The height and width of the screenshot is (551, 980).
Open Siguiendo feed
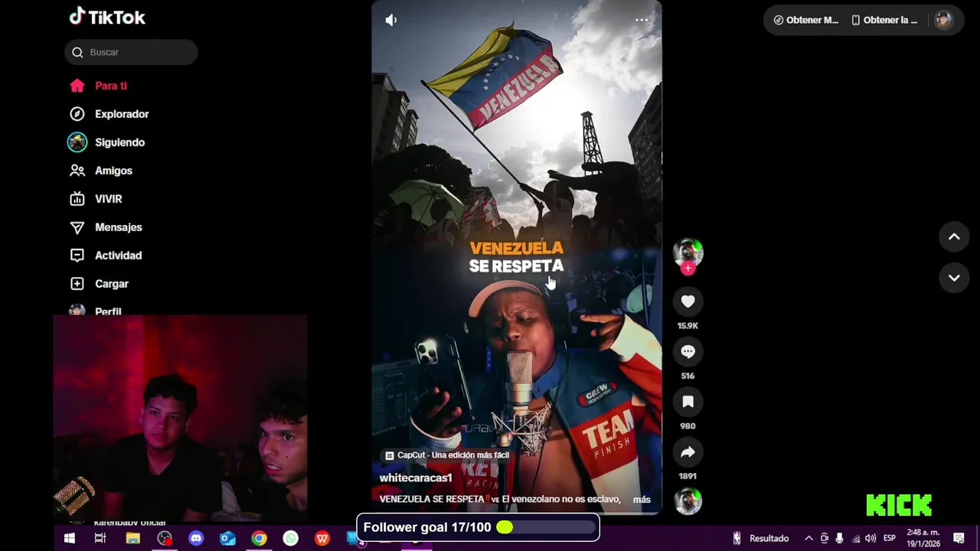click(119, 142)
